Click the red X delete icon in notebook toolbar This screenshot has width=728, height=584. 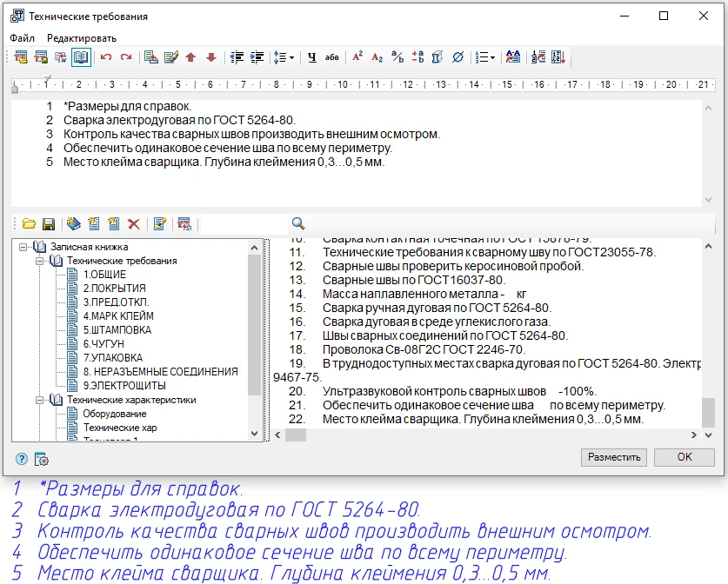(x=134, y=224)
